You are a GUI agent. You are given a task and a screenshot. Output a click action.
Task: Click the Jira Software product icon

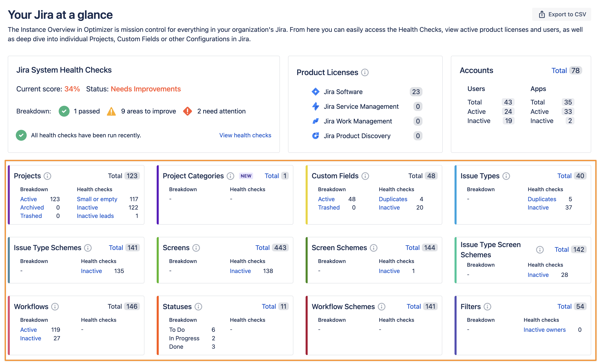315,92
